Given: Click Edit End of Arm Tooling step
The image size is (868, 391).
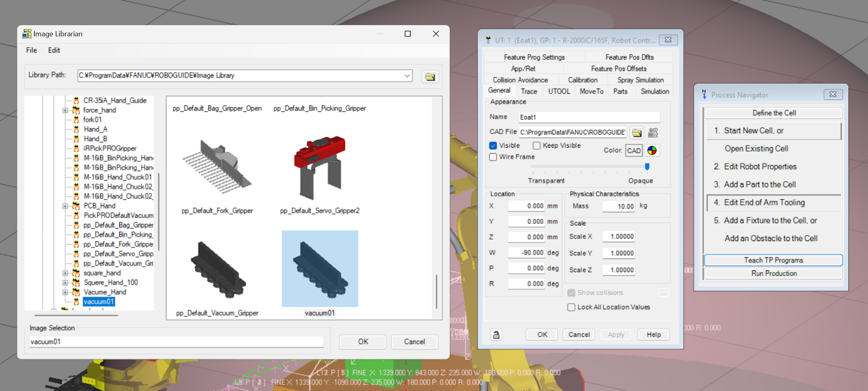Looking at the screenshot, I should coord(774,203).
